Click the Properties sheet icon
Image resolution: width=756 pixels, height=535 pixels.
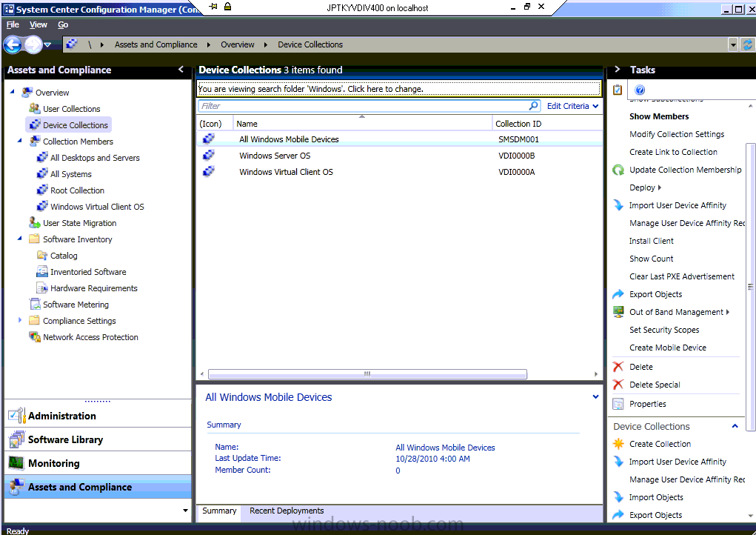coord(618,404)
